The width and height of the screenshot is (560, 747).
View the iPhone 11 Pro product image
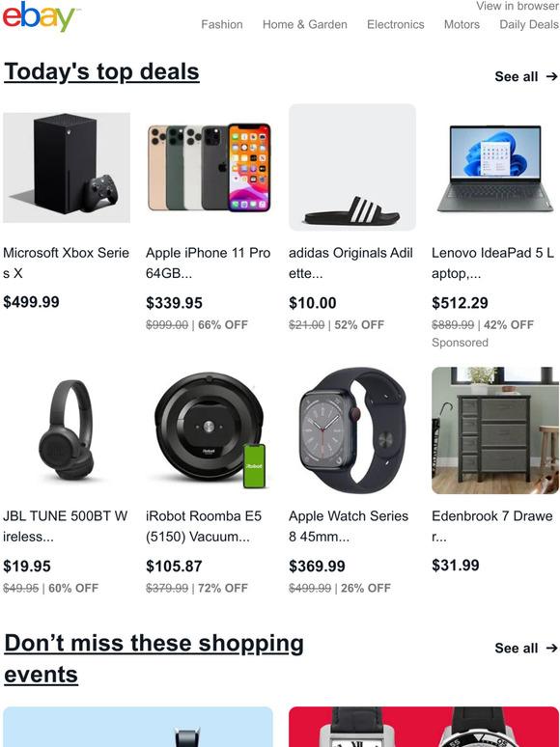click(210, 167)
